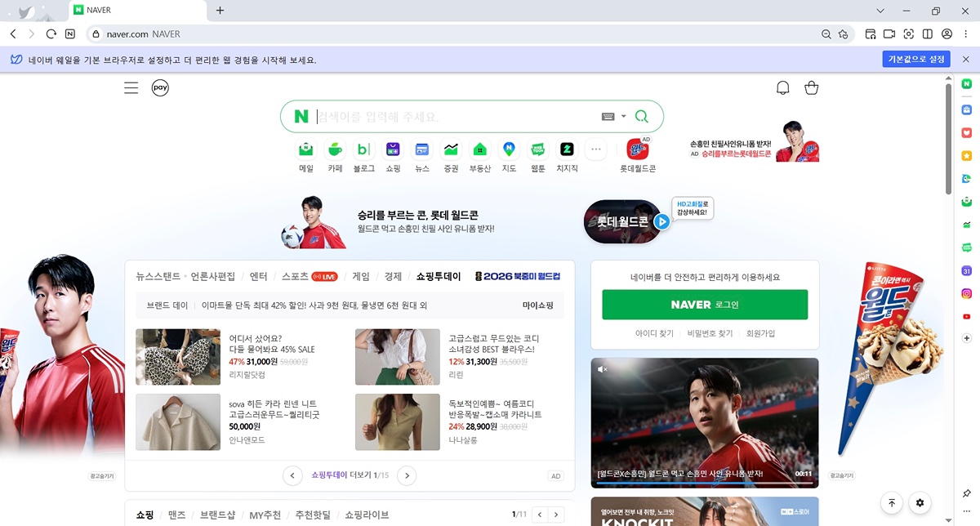Open the leopard skirt 리지랄닷컴 product thumbnail

tap(178, 357)
